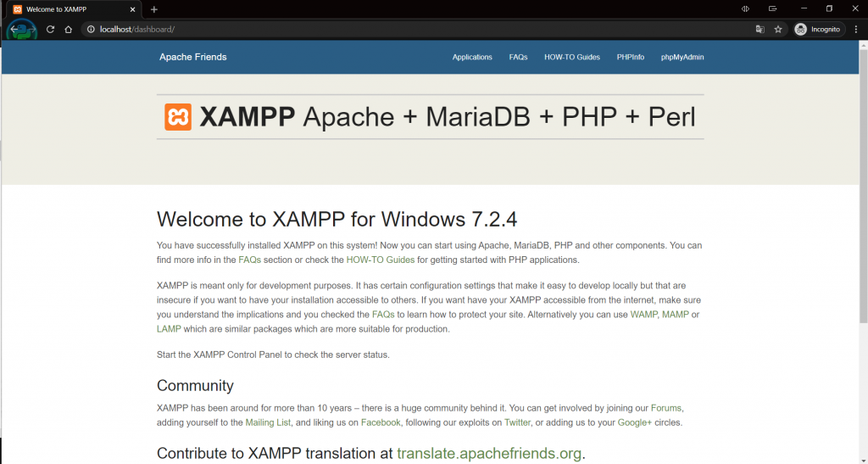
Task: Open the MAMP link
Action: coord(676,315)
